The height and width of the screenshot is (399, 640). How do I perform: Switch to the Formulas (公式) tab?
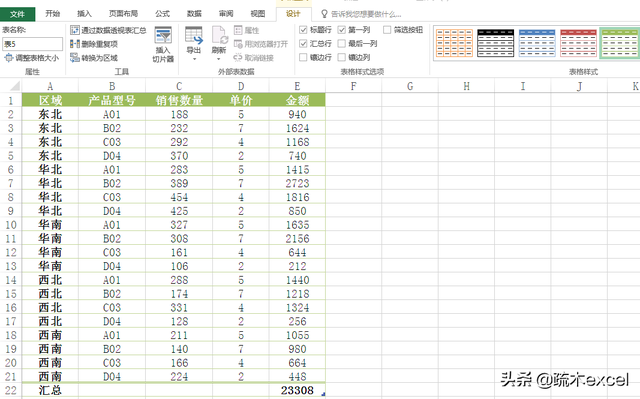click(x=162, y=13)
